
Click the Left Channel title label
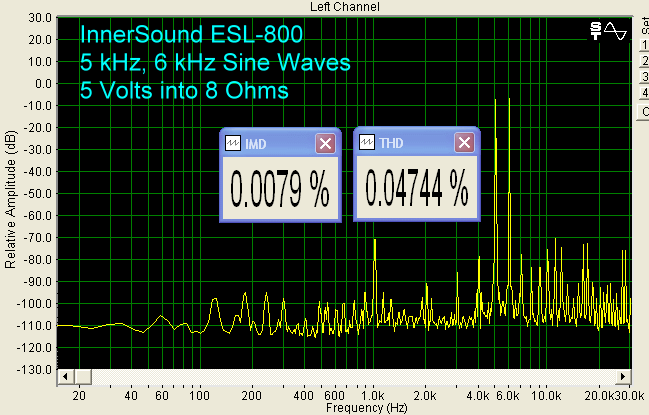click(340, 7)
